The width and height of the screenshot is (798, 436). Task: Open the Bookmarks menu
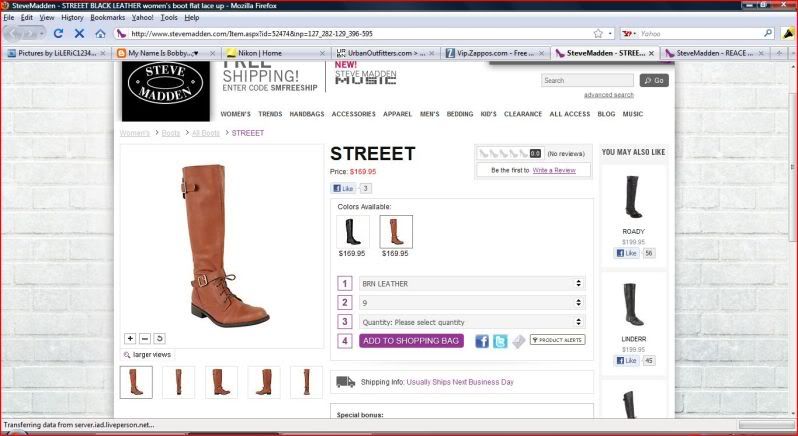point(107,17)
